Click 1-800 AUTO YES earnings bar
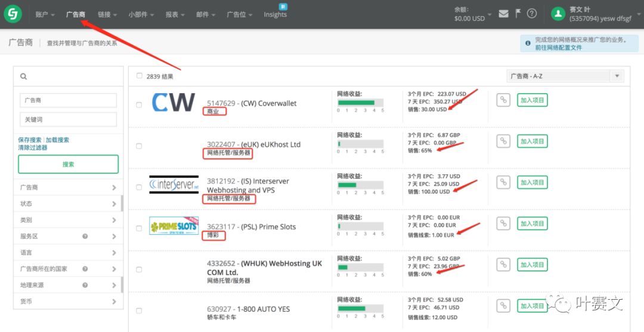The width and height of the screenshot is (644, 332). (360, 308)
